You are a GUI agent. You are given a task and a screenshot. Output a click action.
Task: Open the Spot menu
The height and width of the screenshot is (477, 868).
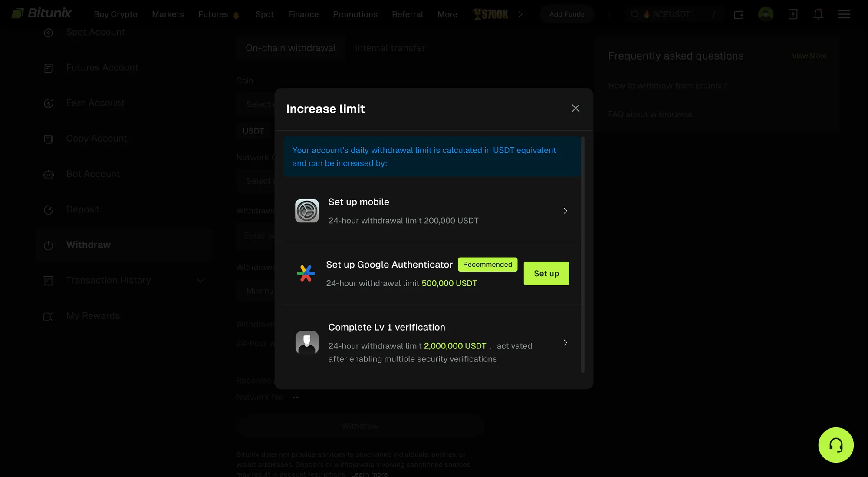[x=265, y=14]
